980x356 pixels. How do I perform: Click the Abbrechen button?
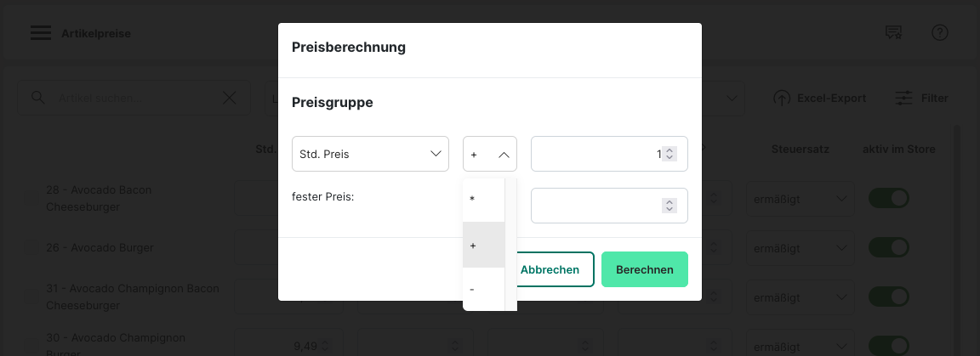pyautogui.click(x=550, y=269)
